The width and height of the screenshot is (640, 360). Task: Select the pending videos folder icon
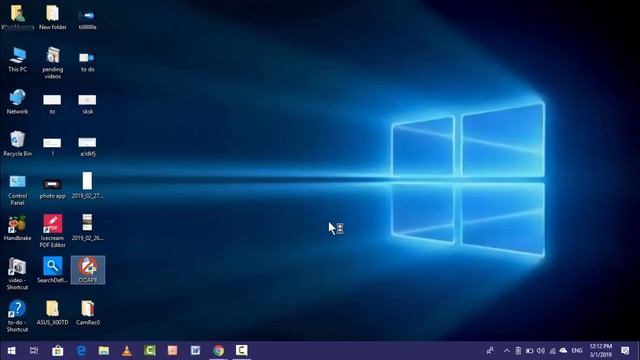[53, 63]
